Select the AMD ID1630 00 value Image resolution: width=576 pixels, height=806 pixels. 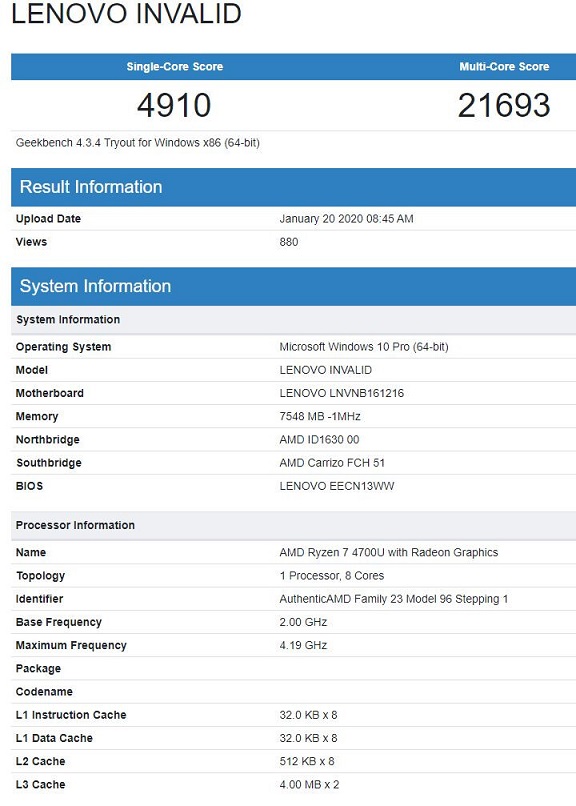tap(319, 439)
